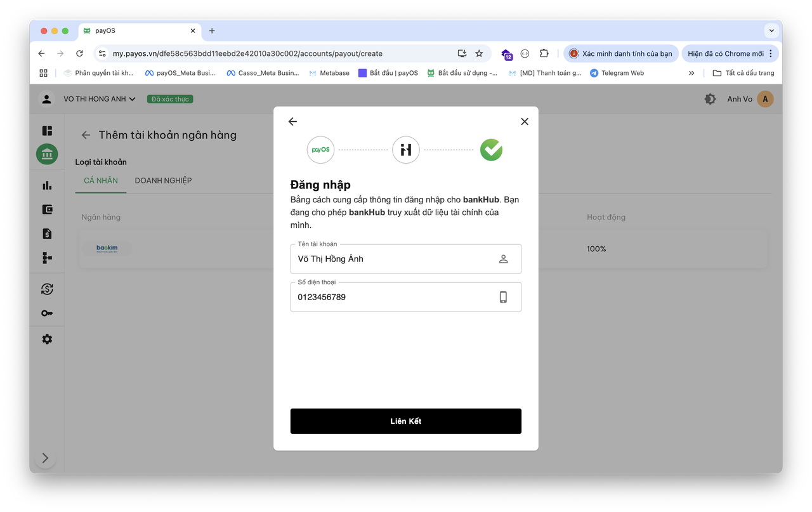Screen dimensions: 812x512
Task: Click the Tên tài khoản input field
Action: [406, 259]
